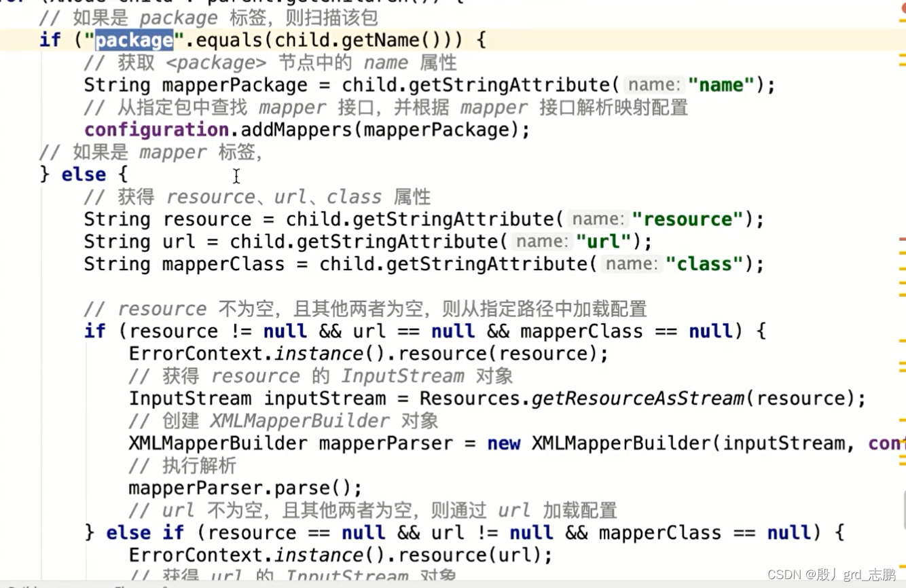
Task: Click the if keyword before resource != null
Action: tap(95, 331)
